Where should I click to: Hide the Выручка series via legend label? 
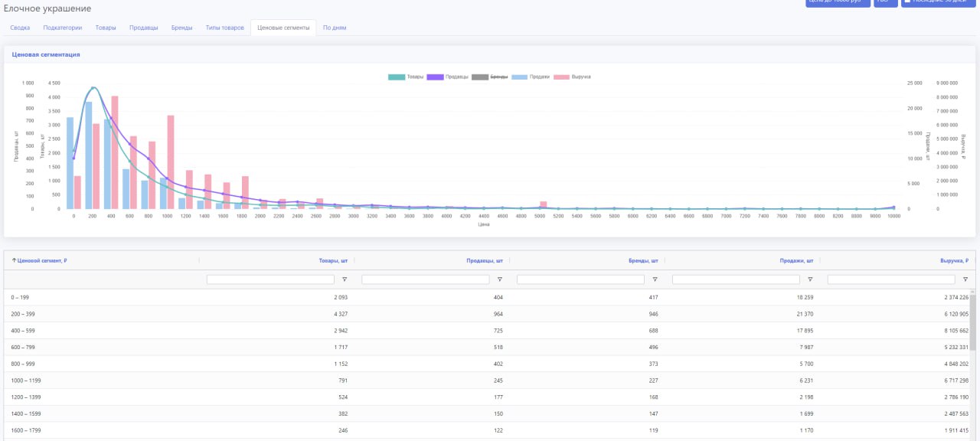click(581, 77)
